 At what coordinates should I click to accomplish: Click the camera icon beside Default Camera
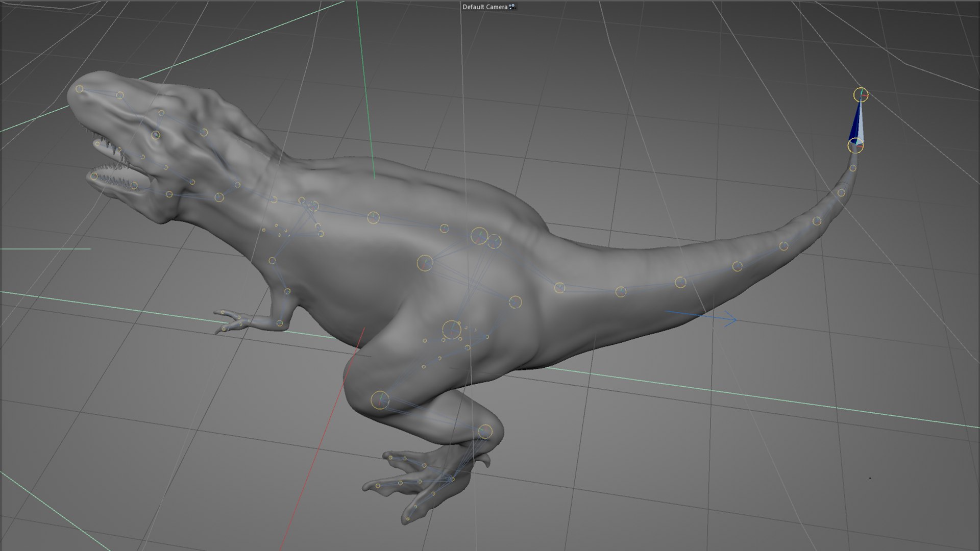pyautogui.click(x=512, y=7)
